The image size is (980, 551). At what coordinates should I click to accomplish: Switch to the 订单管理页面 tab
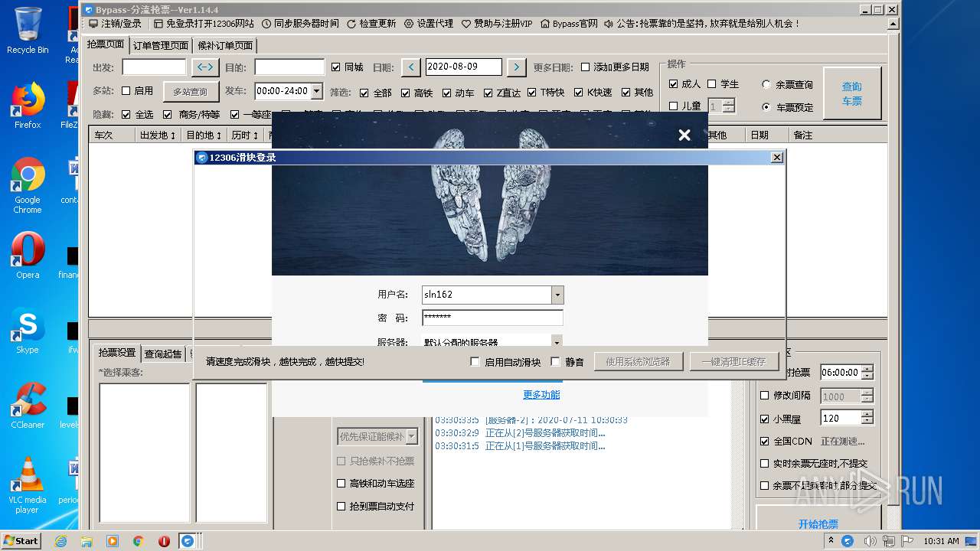point(161,45)
